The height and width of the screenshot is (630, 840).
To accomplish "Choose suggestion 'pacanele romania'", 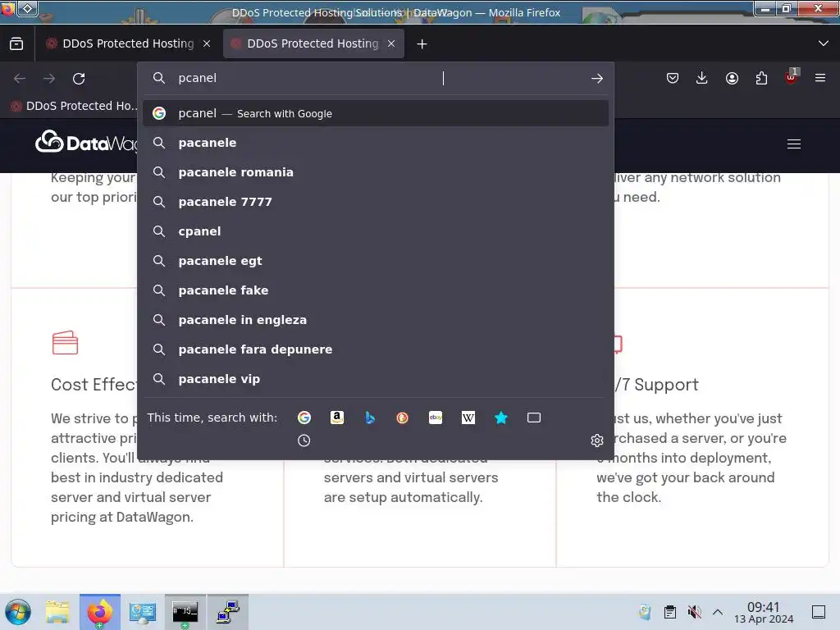I will [376, 172].
